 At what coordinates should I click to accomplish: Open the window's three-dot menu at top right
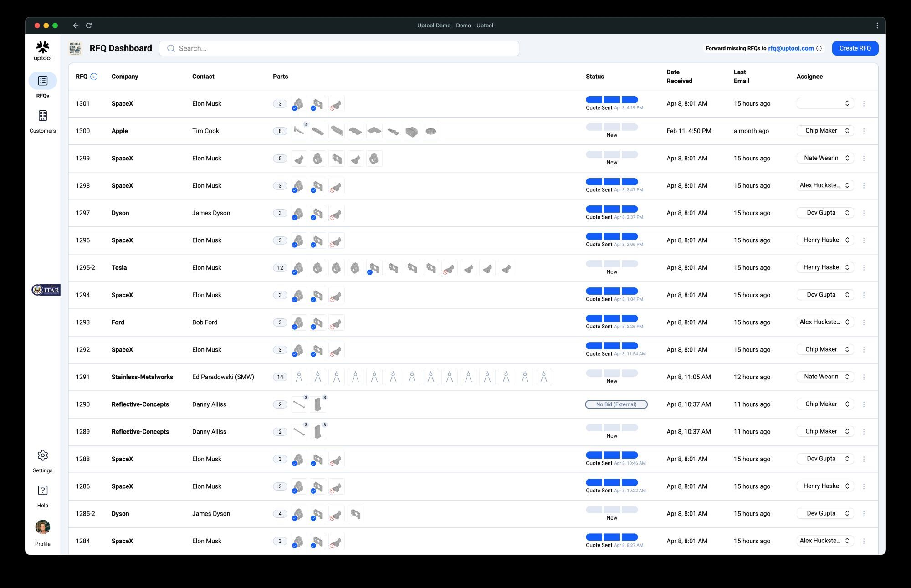point(877,26)
